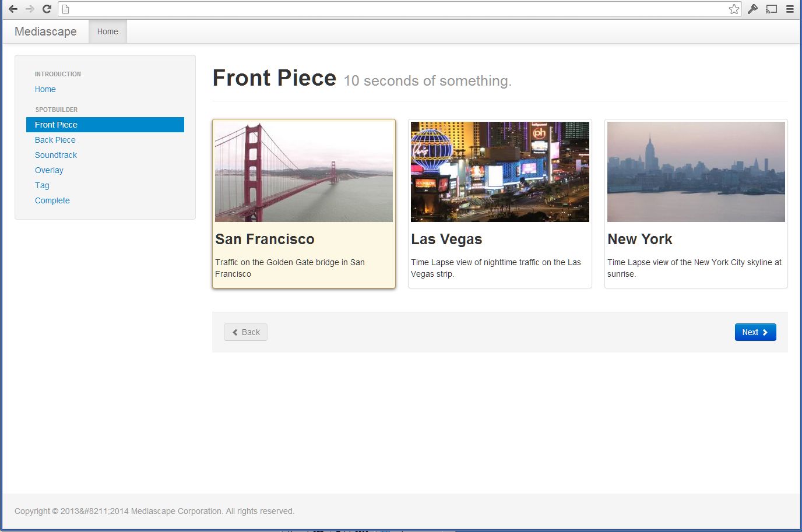Click the browser back arrow
The width and height of the screenshot is (802, 532).
[x=13, y=9]
